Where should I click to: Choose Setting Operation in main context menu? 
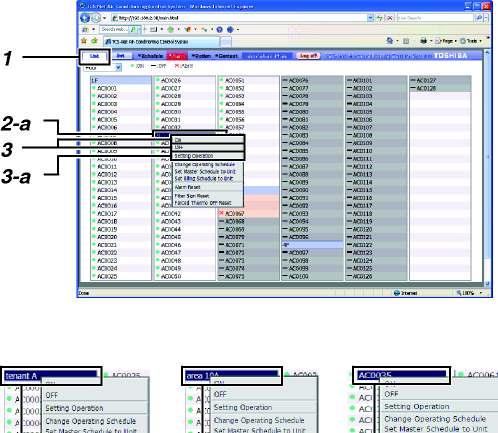(208, 156)
